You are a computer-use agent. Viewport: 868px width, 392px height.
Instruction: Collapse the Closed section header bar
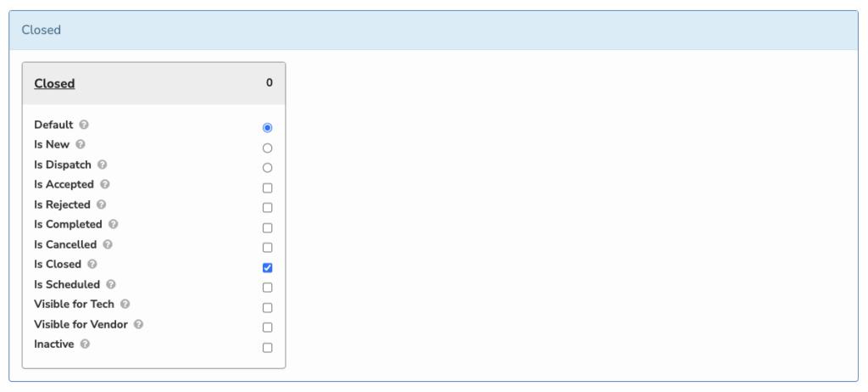pyautogui.click(x=433, y=31)
